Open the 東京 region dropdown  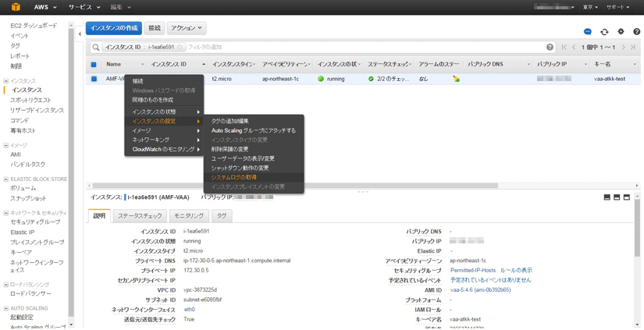point(590,7)
